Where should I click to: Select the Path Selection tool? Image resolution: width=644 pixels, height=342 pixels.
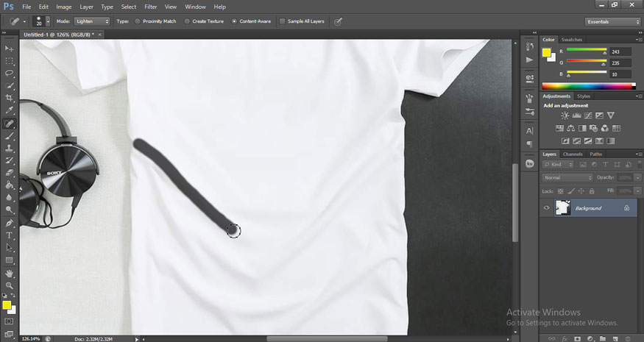[x=9, y=248]
